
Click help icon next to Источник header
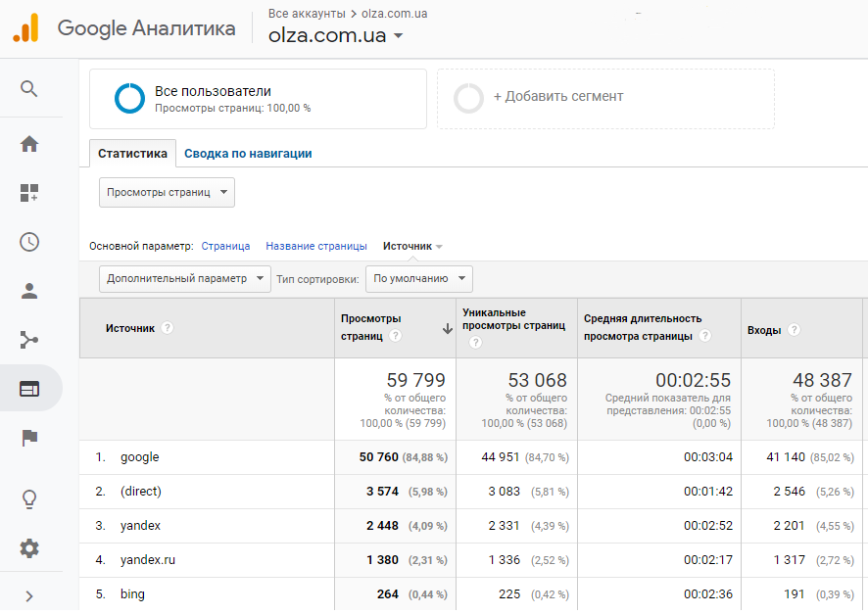(168, 328)
